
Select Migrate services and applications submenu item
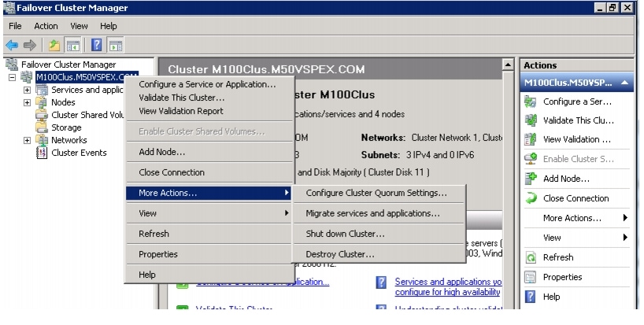tap(379, 213)
